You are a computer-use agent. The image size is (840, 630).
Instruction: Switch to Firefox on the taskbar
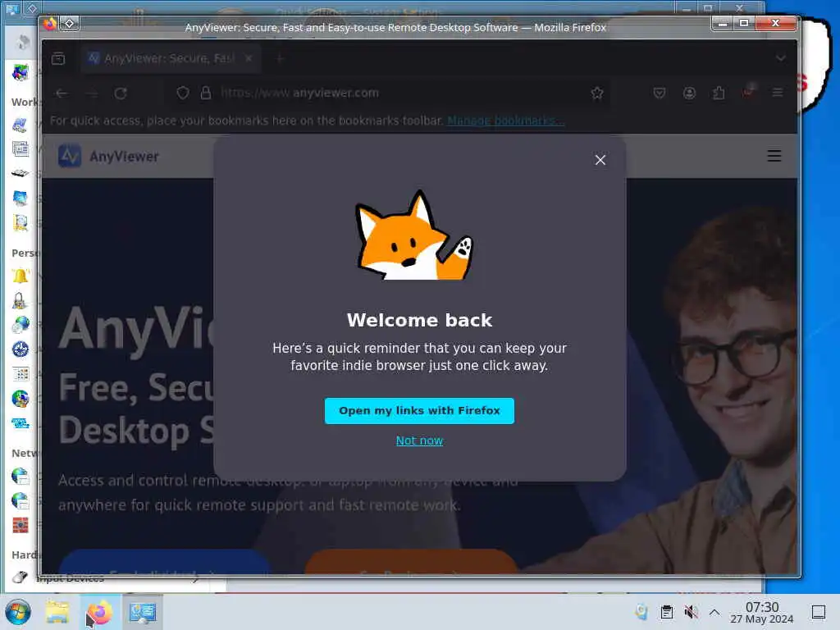pos(99,612)
